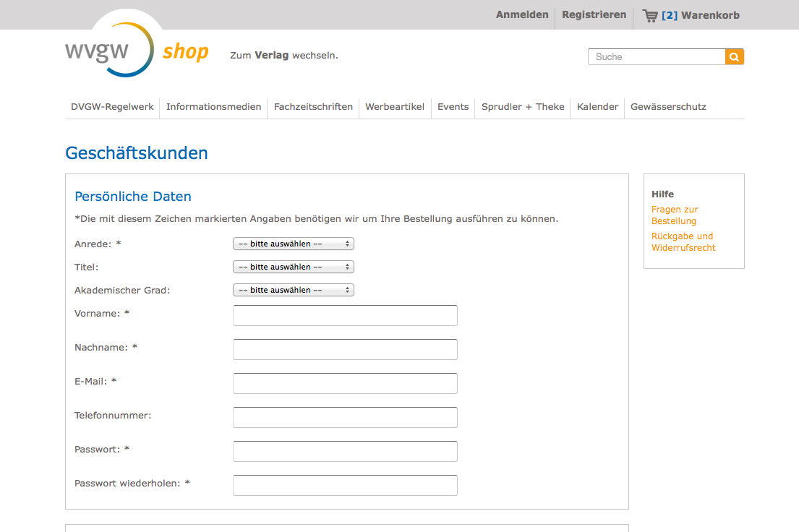The image size is (799, 532).
Task: Click into the Telefonnummer field
Action: point(345,417)
